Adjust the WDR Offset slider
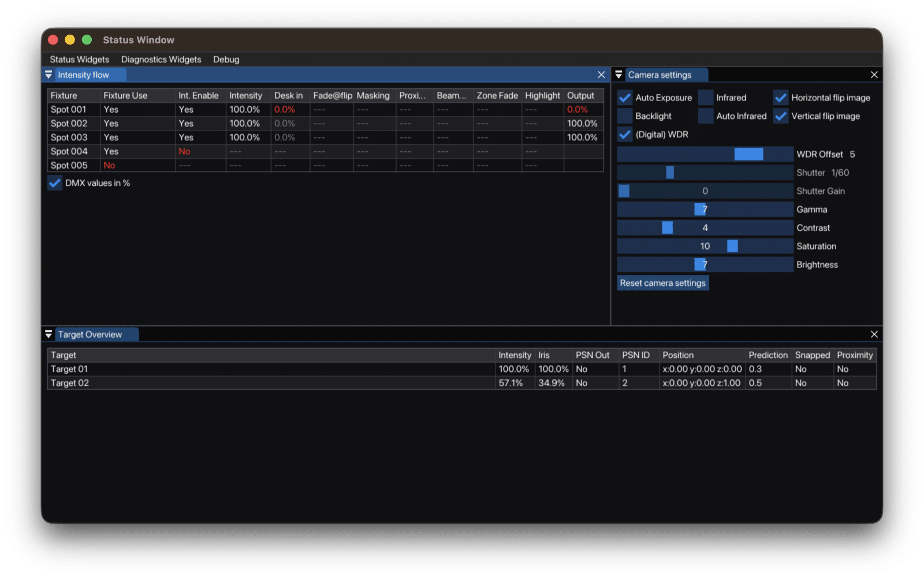 pyautogui.click(x=705, y=154)
